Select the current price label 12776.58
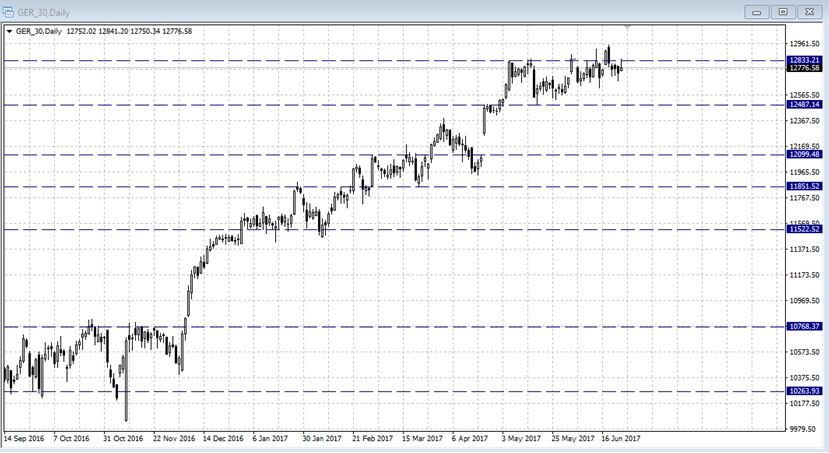This screenshot has width=829, height=453. 805,68
